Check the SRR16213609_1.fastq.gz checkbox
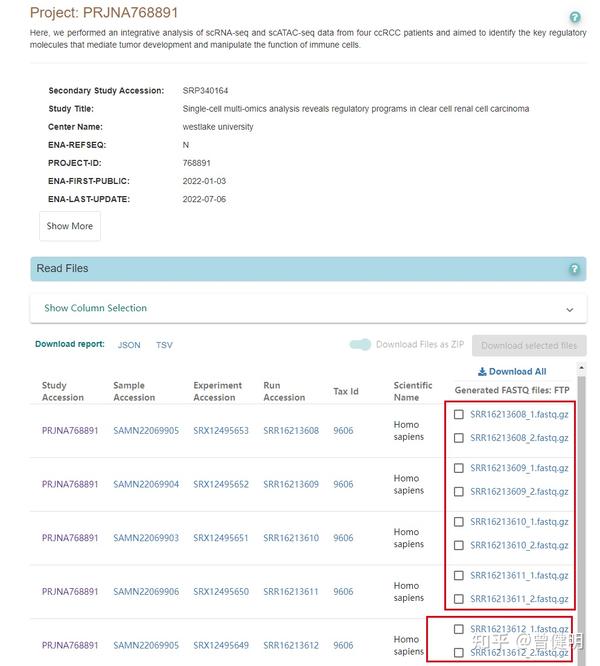 pyautogui.click(x=459, y=468)
